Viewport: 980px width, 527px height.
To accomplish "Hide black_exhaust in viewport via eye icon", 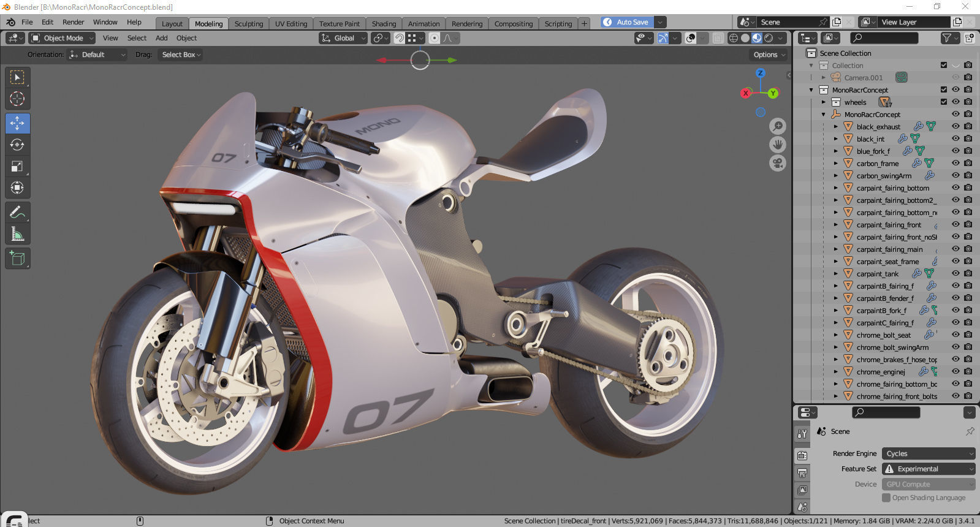I will pyautogui.click(x=955, y=126).
